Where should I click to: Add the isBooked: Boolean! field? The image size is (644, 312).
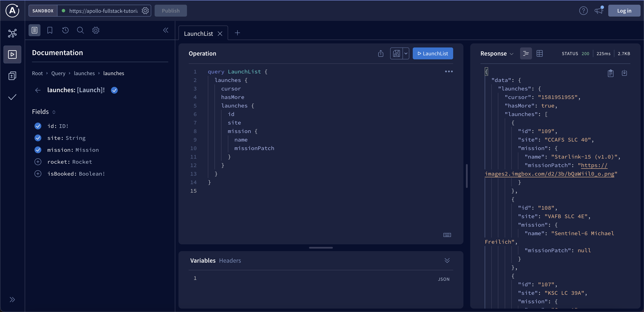pos(38,174)
